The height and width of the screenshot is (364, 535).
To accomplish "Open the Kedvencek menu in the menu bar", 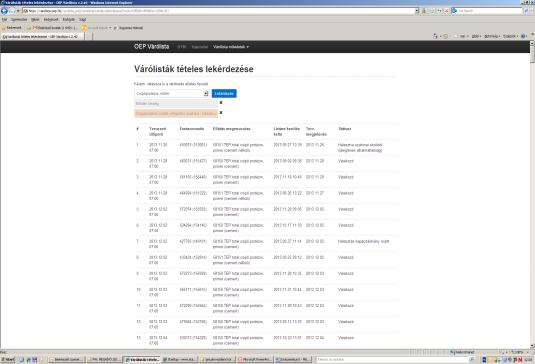I will [51, 19].
